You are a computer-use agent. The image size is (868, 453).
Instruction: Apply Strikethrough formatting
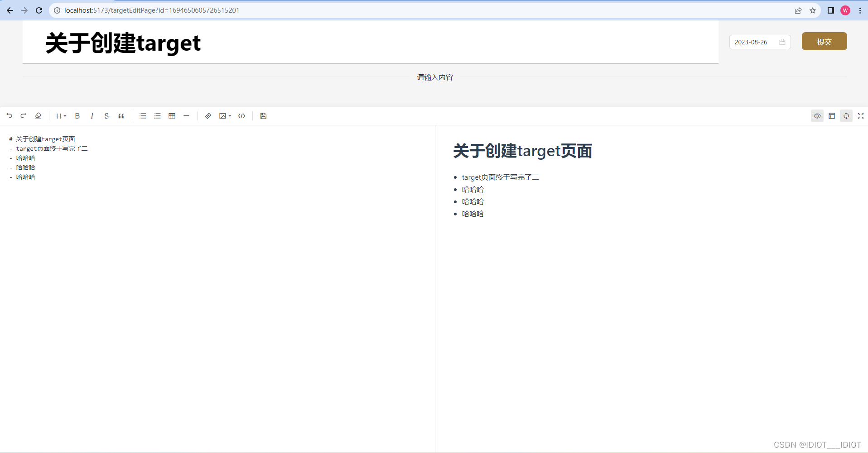pos(106,116)
